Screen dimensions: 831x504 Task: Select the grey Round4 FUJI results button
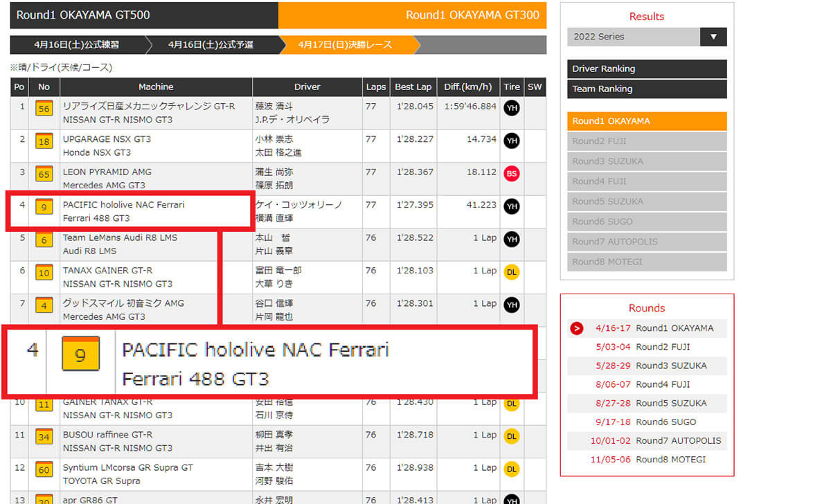647,181
